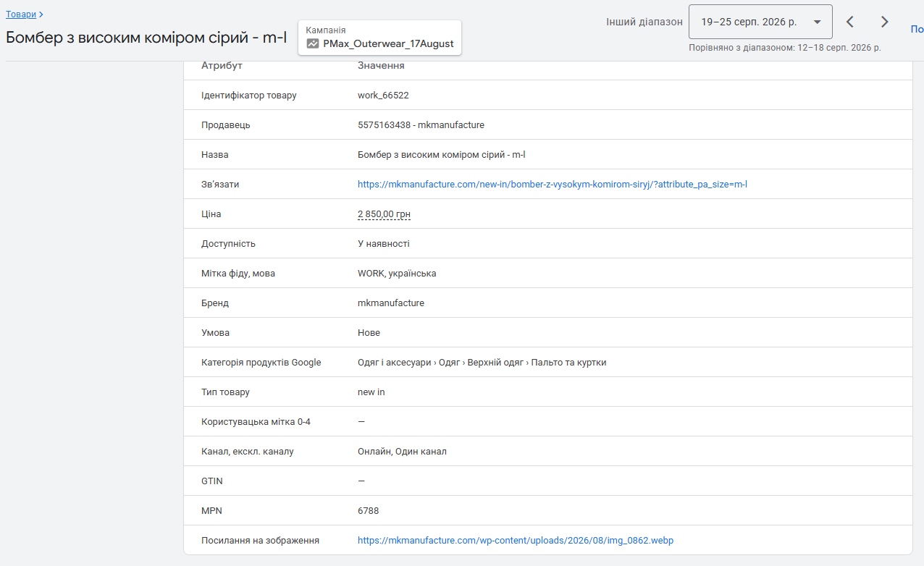
Task: Open the image link img_0862.webp
Action: coord(516,541)
